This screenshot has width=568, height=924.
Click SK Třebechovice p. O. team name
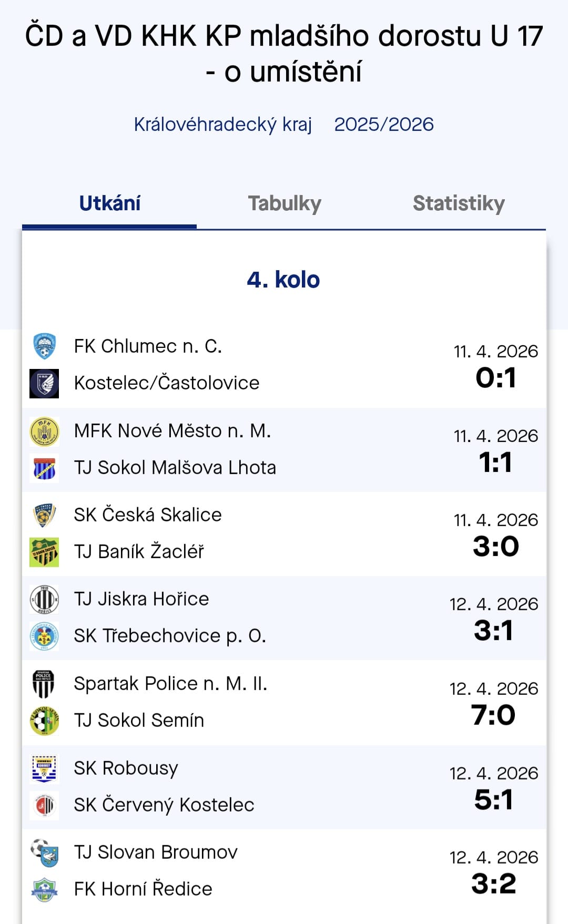(x=170, y=636)
